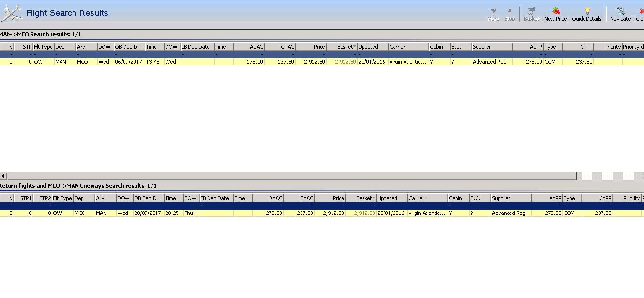Click Dep header in return flights table
This screenshot has width=644, height=298.
[x=84, y=198]
